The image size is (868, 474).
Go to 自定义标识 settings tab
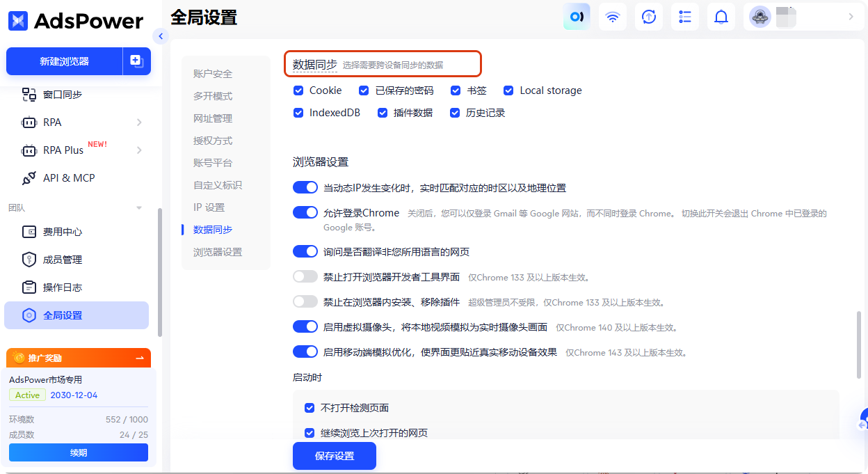pos(218,185)
